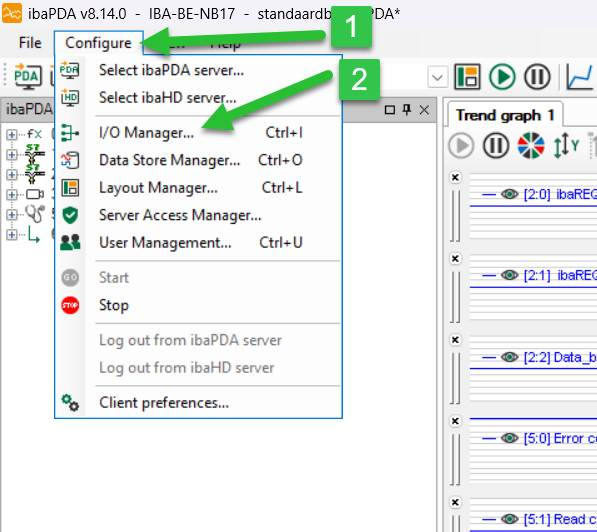The height and width of the screenshot is (532, 597).
Task: Expand the camera tree node
Action: (x=11, y=194)
